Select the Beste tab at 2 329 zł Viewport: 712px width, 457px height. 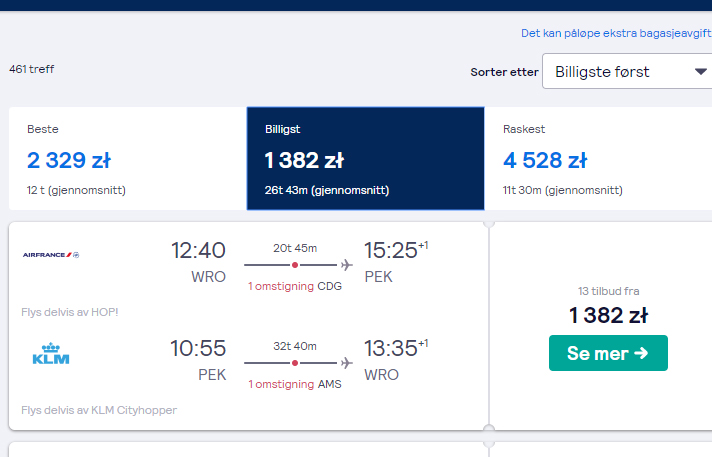(x=128, y=159)
